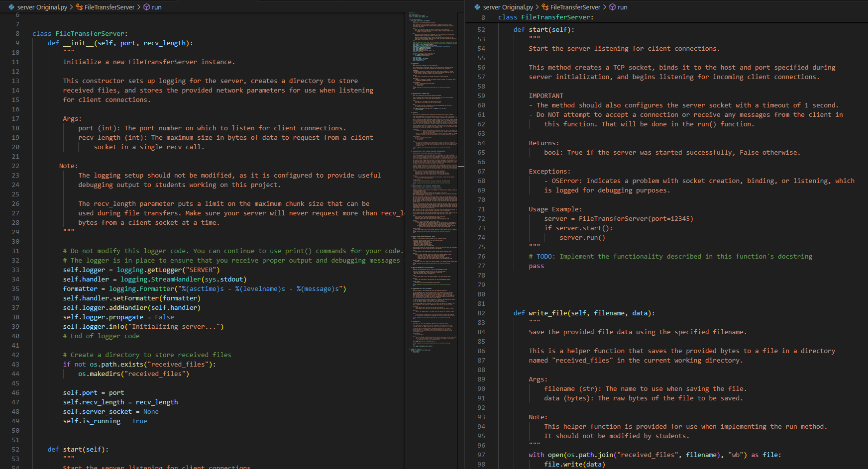Click the run method cube icon in left breadcrumb

145,7
